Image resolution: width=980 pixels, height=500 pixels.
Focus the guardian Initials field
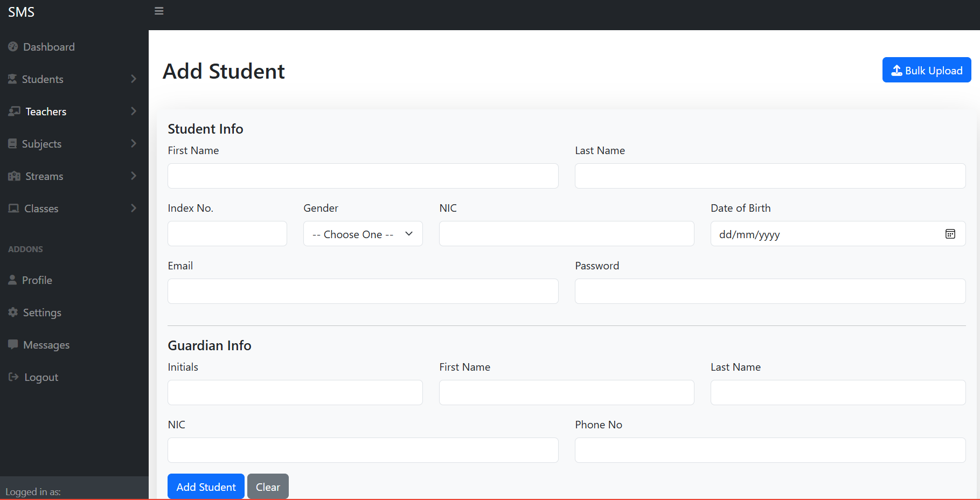coord(295,393)
